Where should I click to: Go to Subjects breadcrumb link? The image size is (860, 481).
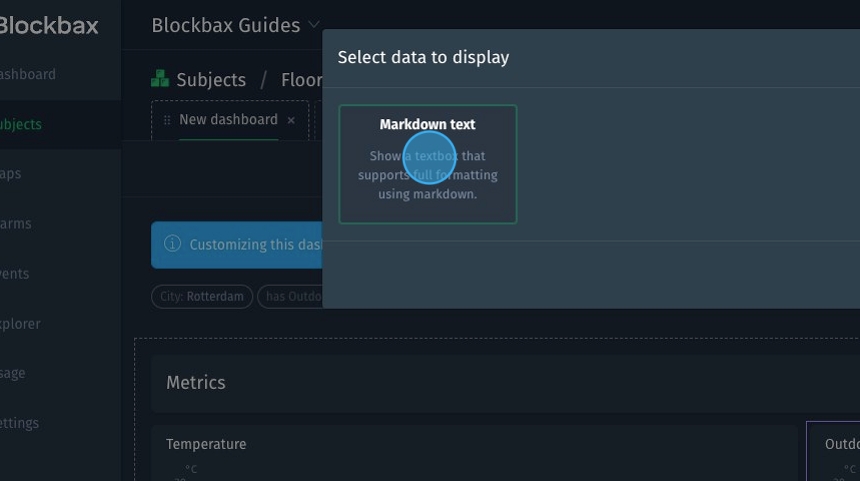point(210,80)
